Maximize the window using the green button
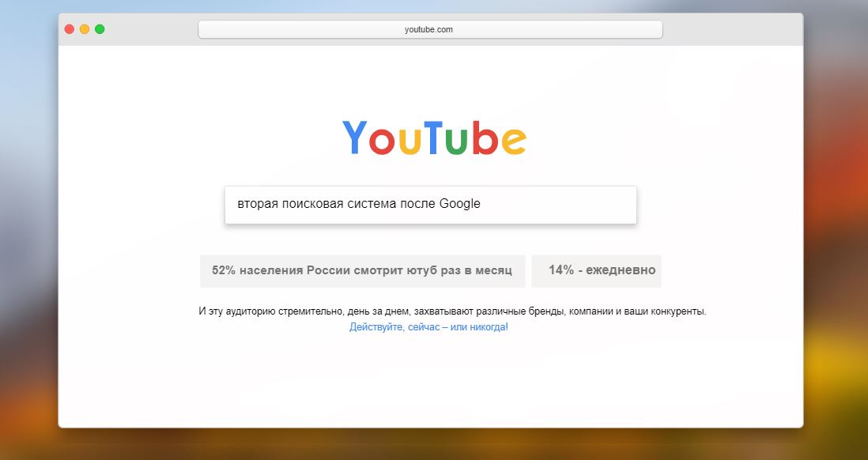 (x=100, y=29)
